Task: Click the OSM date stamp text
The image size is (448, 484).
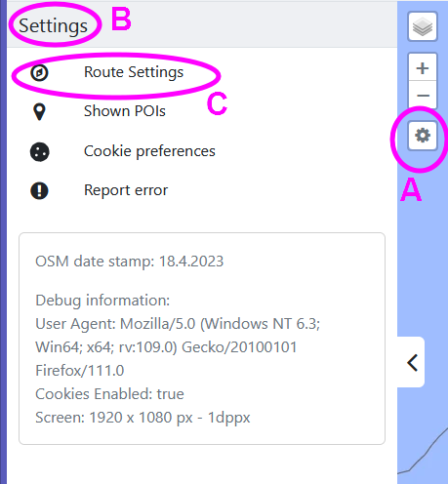Action: [129, 262]
